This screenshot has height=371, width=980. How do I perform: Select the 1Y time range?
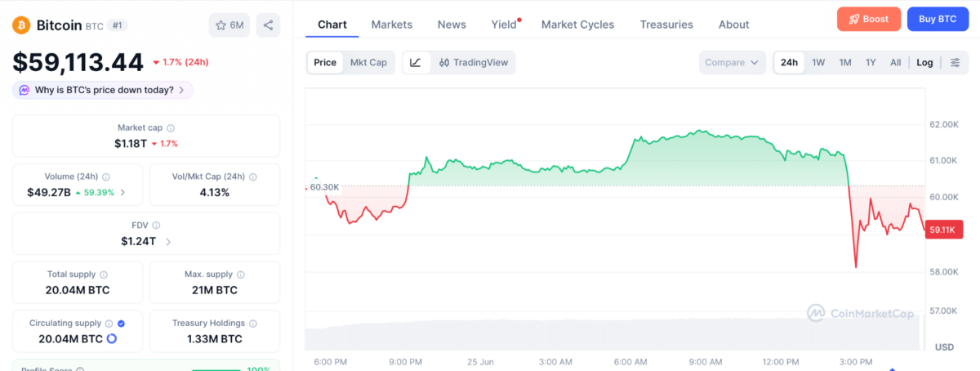[871, 62]
